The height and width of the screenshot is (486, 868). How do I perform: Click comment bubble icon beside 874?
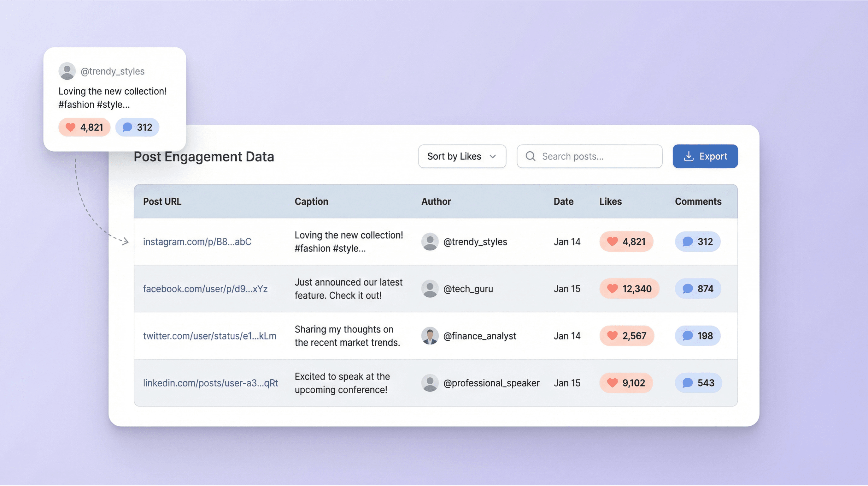click(687, 288)
